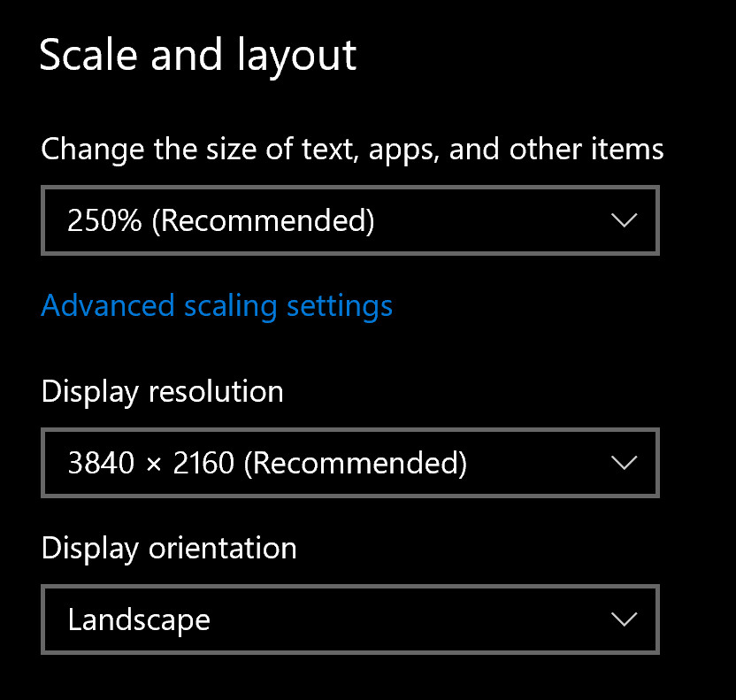This screenshot has width=736, height=700.
Task: Open the 250% (Recommended) scaling dropdown
Action: 349,220
